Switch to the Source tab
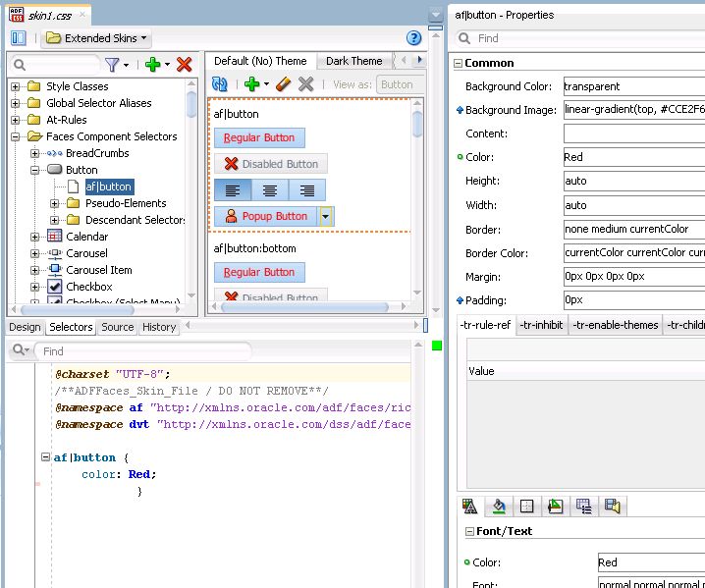The height and width of the screenshot is (588, 705). pyautogui.click(x=118, y=327)
